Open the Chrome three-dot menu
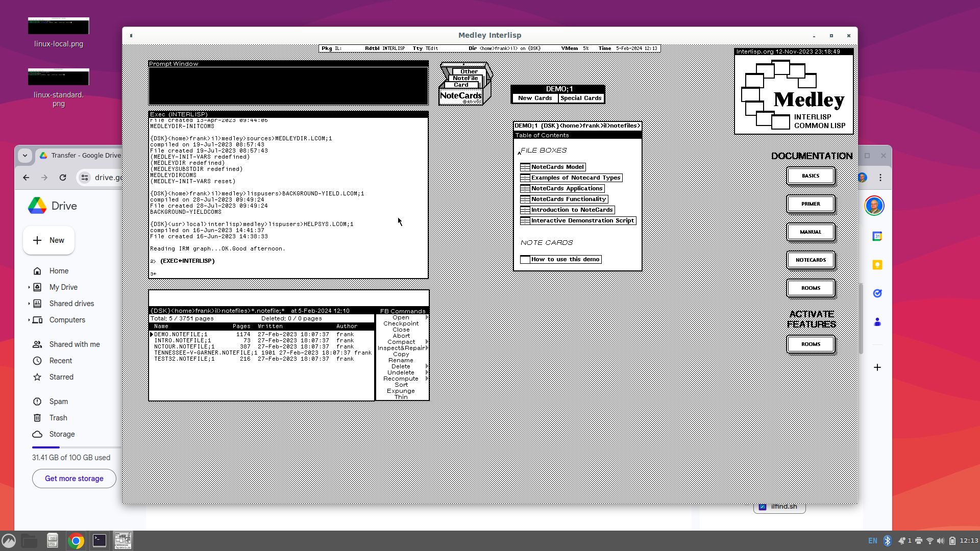This screenshot has height=551, width=980. [880, 178]
